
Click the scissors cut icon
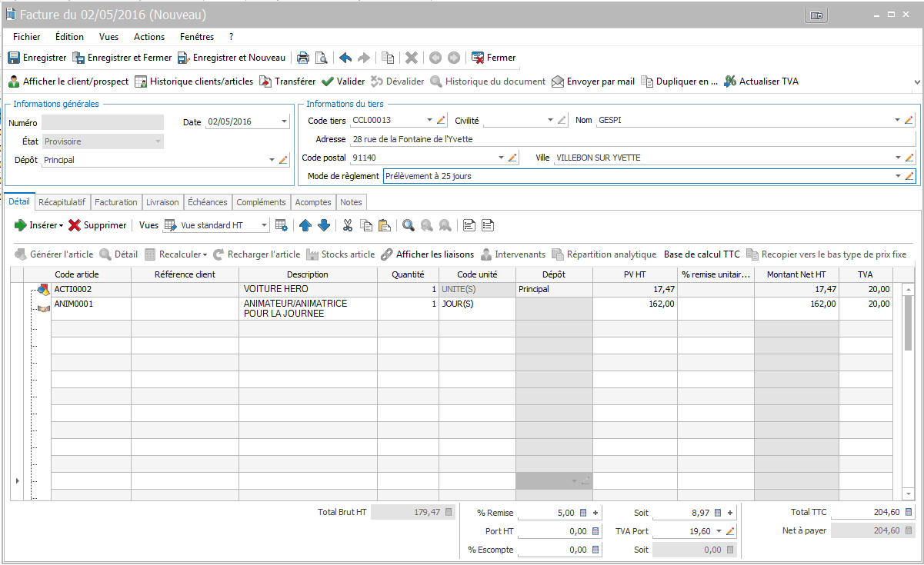[347, 225]
